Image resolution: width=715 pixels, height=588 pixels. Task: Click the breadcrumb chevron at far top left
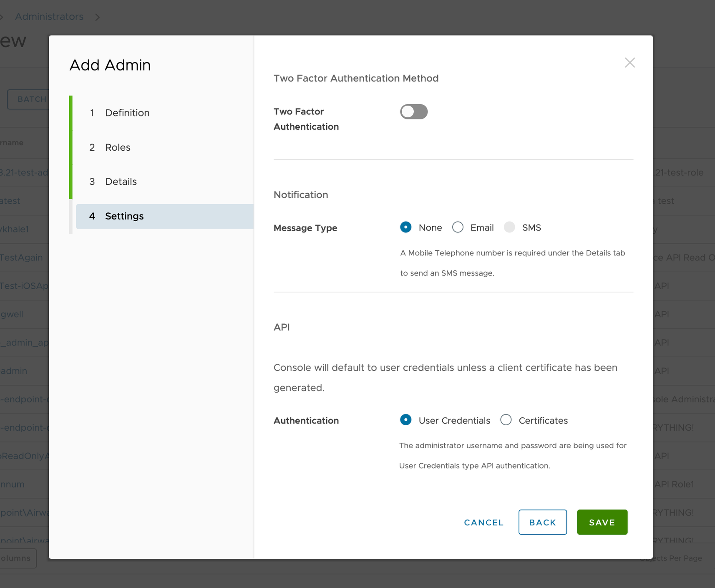pos(3,17)
